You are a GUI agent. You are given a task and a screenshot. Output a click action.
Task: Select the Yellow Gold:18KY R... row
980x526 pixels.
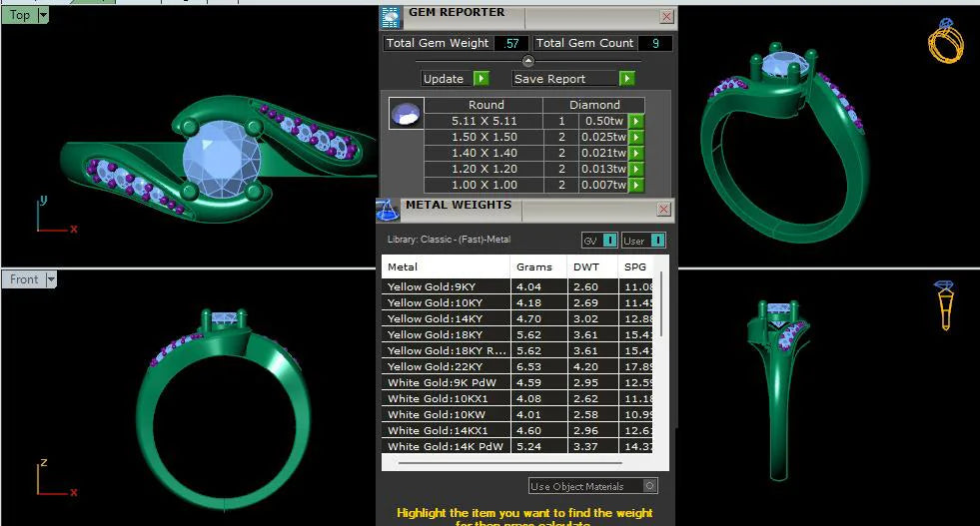(517, 350)
